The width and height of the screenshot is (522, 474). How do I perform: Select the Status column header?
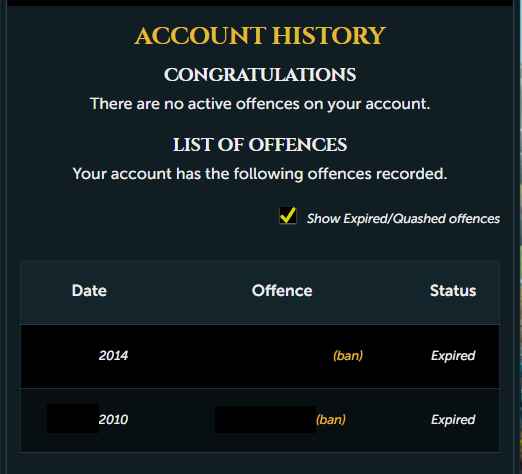(x=453, y=291)
